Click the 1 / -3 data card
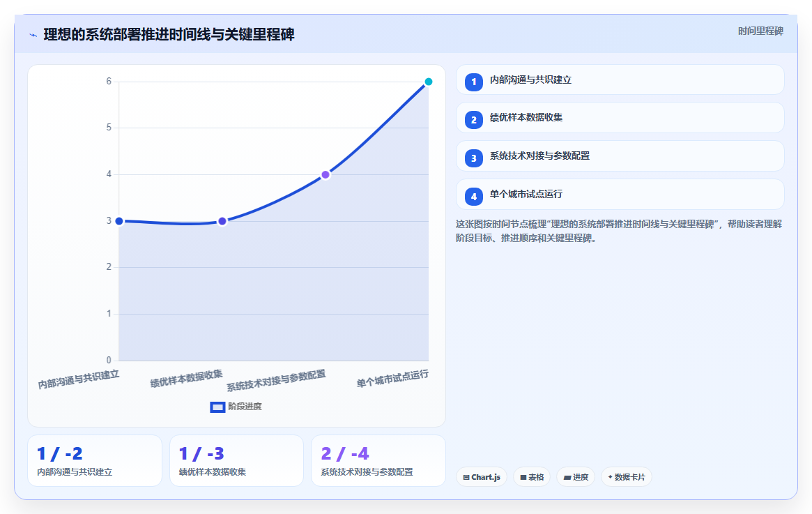The width and height of the screenshot is (812, 514). click(x=237, y=460)
